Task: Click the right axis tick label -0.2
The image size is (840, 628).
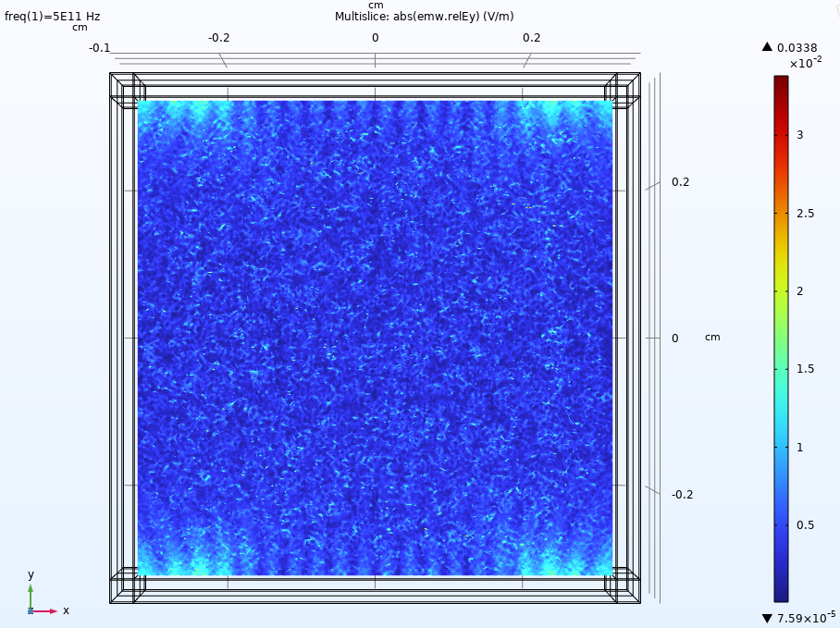Action: tap(681, 495)
